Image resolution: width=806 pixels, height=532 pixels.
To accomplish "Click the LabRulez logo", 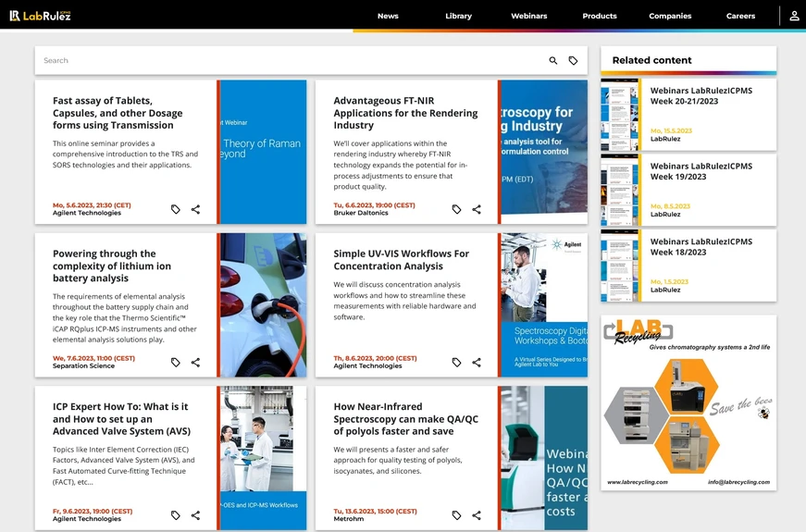I will [x=40, y=16].
